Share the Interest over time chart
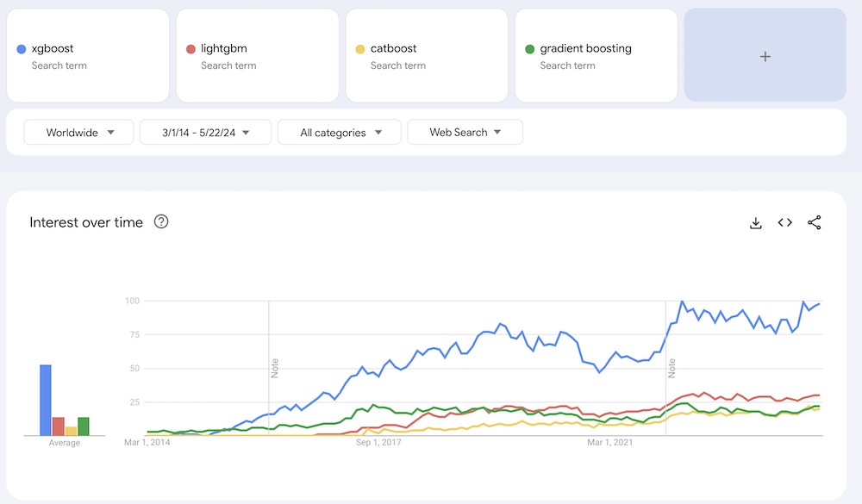The height and width of the screenshot is (504, 862). [x=815, y=222]
